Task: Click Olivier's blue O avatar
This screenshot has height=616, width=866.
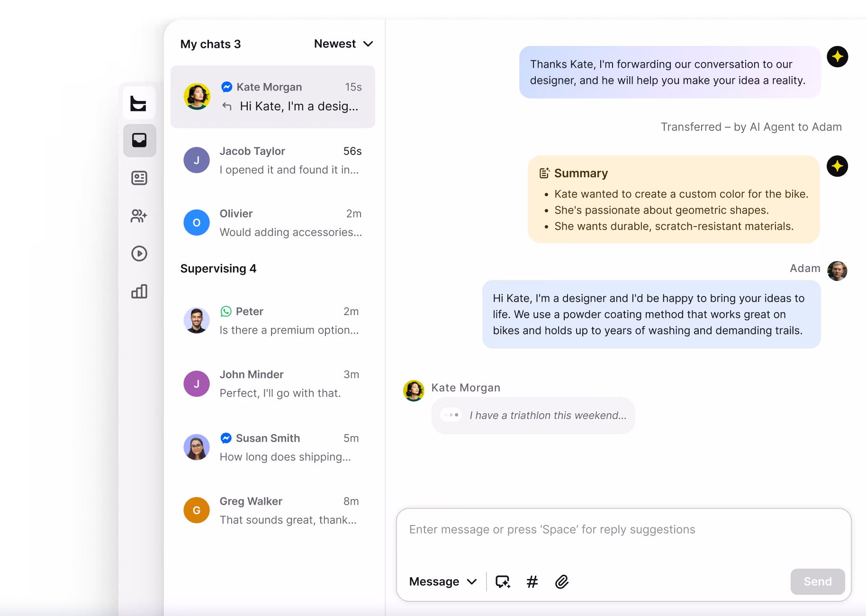Action: 197,223
